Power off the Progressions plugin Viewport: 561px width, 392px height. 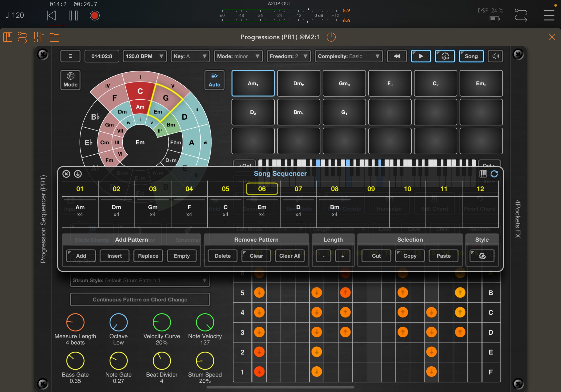[331, 37]
